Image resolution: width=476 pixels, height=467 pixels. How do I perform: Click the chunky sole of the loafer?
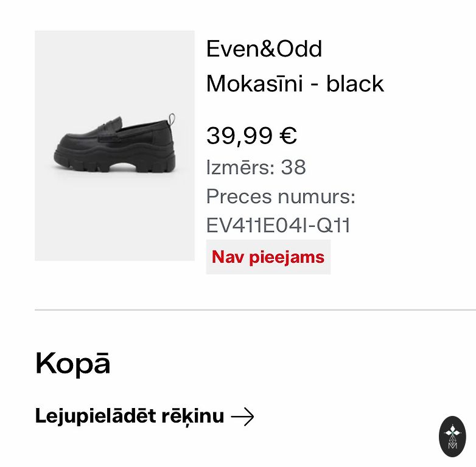(x=116, y=163)
